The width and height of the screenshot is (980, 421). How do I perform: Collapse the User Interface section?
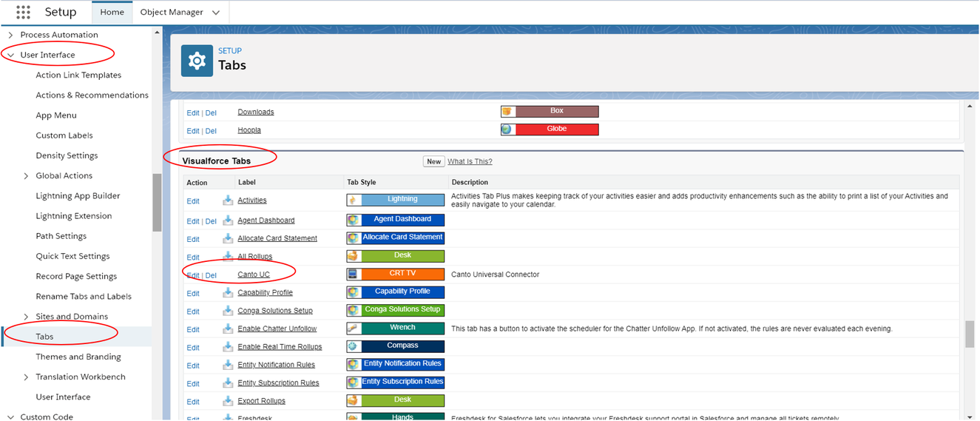tap(10, 55)
